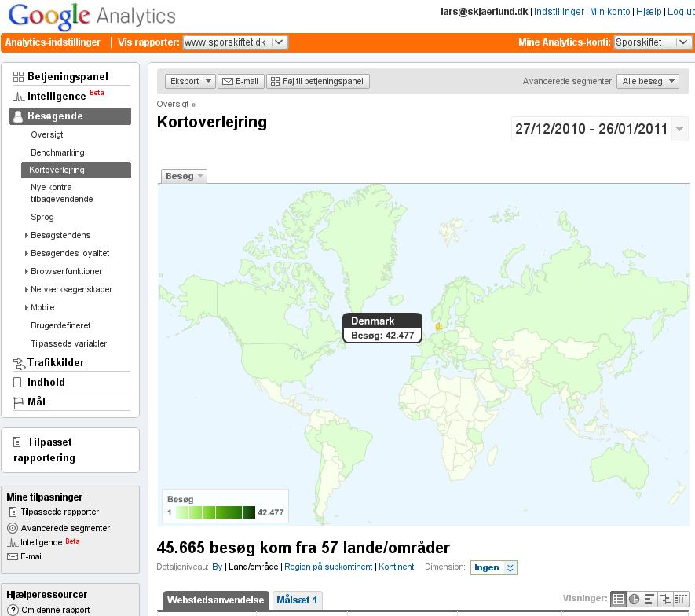Click the date range 27/12/2010 - 26/01/2011 field
This screenshot has width=695, height=616.
click(x=591, y=129)
